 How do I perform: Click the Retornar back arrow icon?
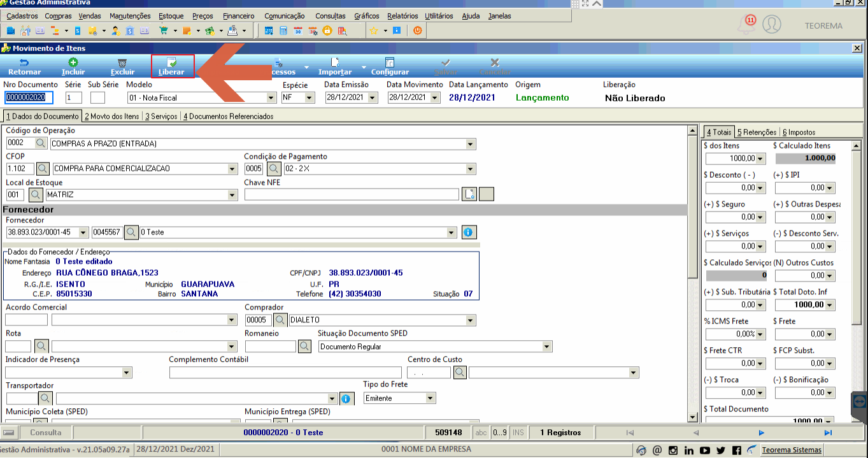(24, 62)
